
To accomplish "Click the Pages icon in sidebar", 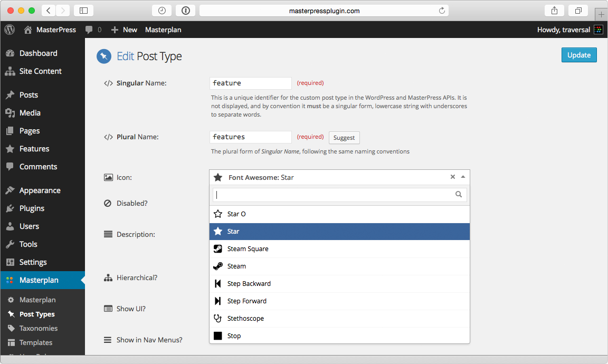I will click(10, 131).
